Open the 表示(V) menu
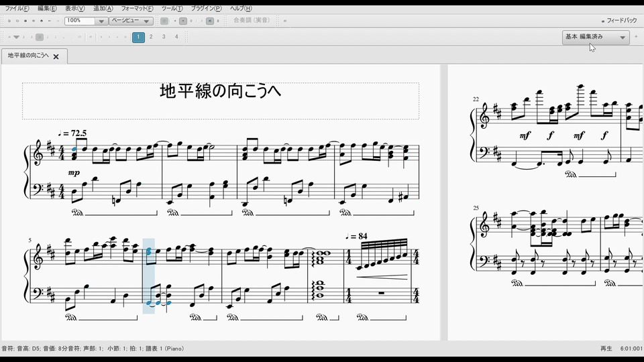The height and width of the screenshot is (362, 644). 74,8
